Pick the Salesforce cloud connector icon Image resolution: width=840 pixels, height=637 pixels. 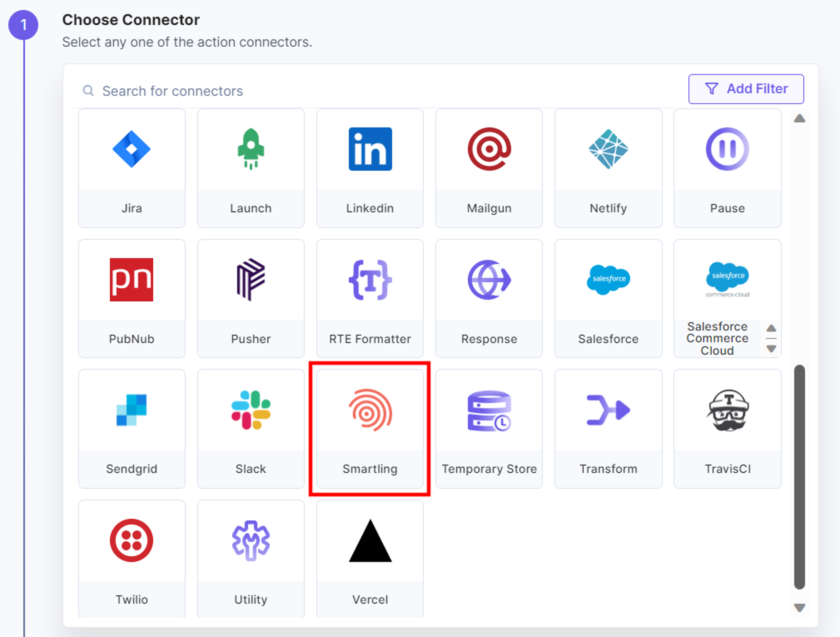click(x=608, y=280)
